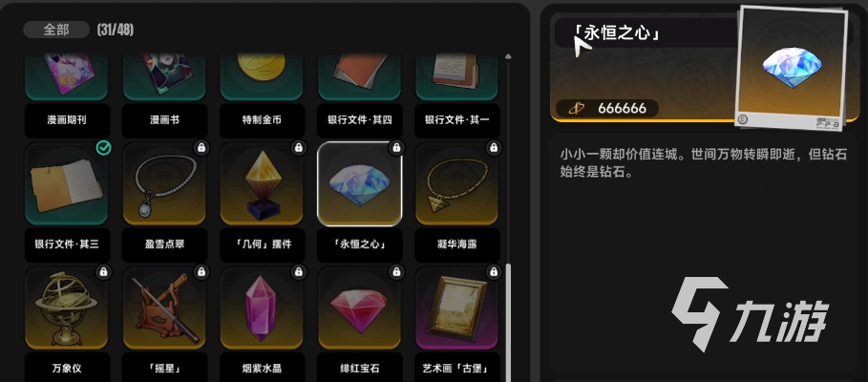
Task: Select the 烟紫水晶 purple crystal item
Action: click(262, 308)
